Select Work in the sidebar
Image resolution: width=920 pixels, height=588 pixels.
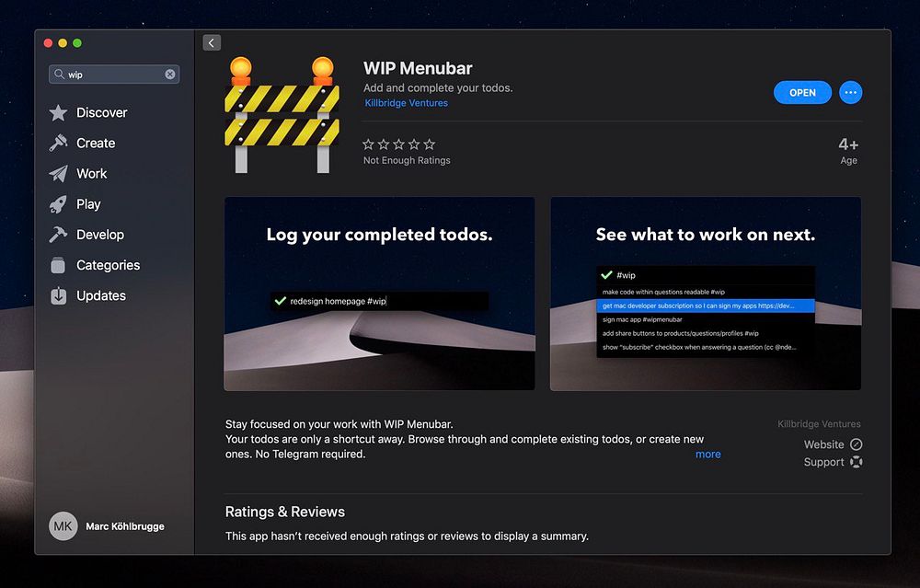91,174
